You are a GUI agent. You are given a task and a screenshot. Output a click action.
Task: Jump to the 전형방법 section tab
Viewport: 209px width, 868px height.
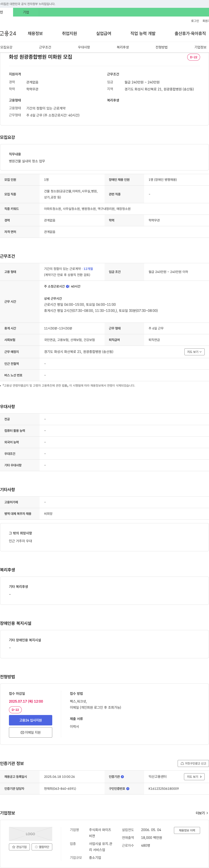[x=162, y=47]
